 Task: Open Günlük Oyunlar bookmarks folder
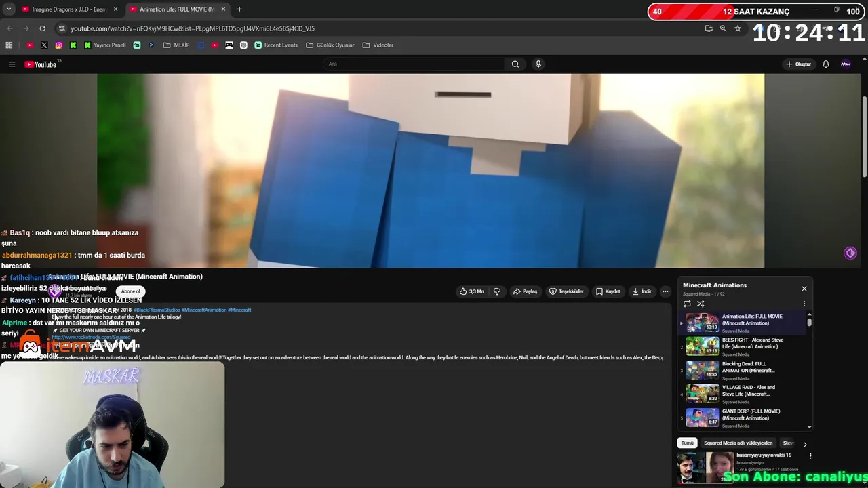(330, 45)
